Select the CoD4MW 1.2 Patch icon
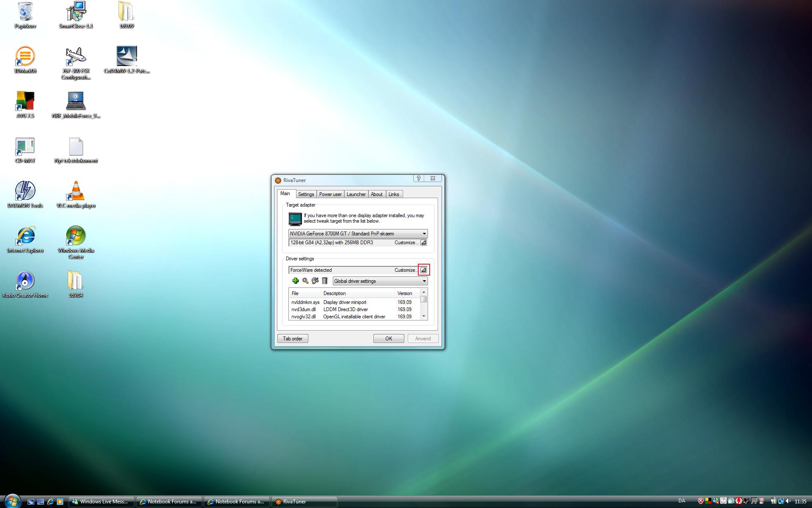The width and height of the screenshot is (812, 508). point(126,60)
